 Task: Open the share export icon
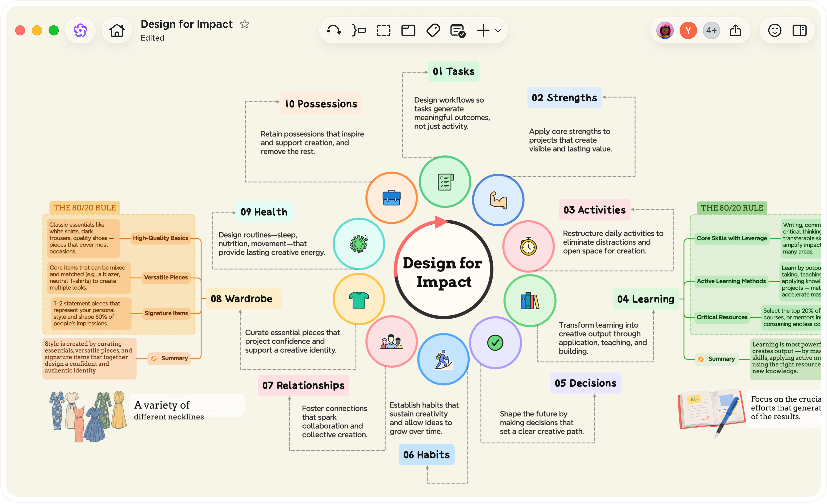tap(735, 30)
